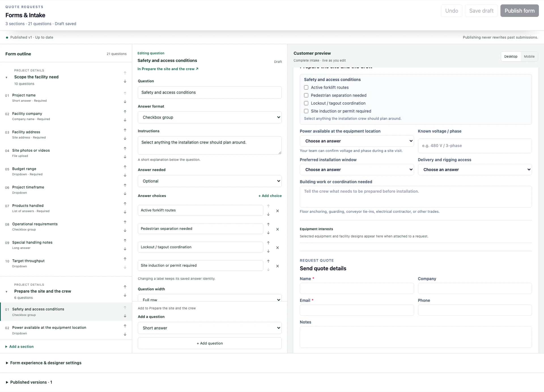Screen dimensions: 544x392
Task: Move 'Lockout / tagout coordination' choice down
Action: pyautogui.click(x=268, y=251)
